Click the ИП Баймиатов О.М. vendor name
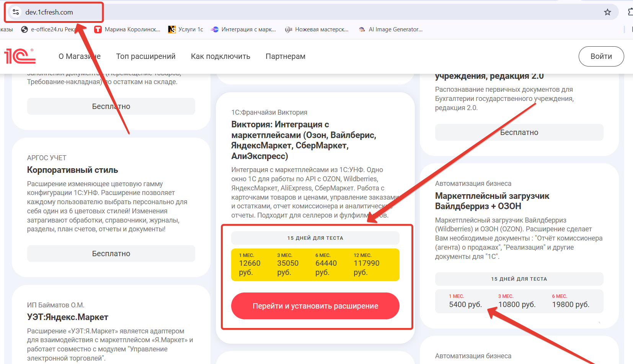Viewport: 633px width, 364px height. tap(56, 305)
